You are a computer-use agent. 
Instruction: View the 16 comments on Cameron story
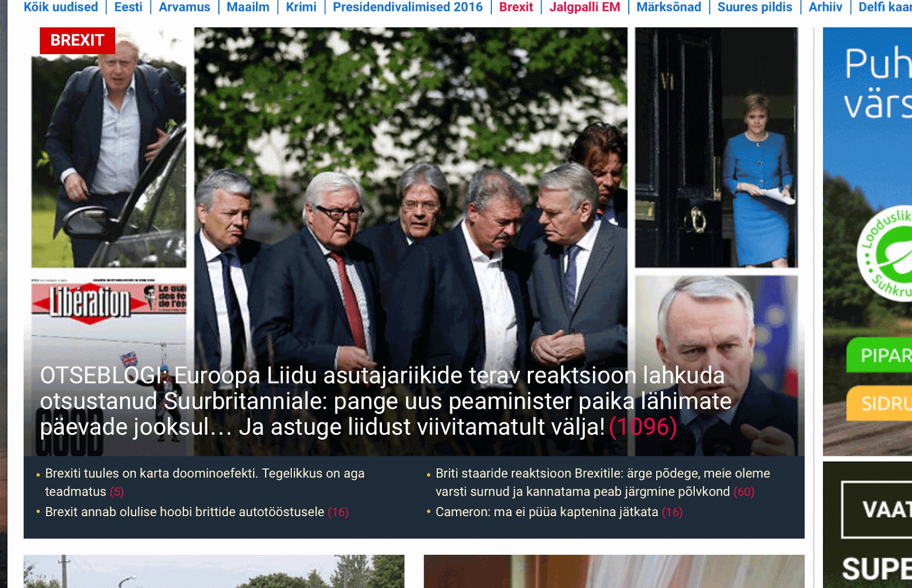pos(672,512)
